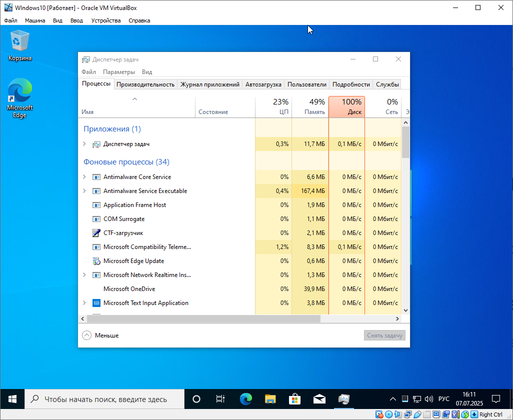The width and height of the screenshot is (513, 420).
Task: Click horizontal scrollbar right arrow
Action: (x=397, y=318)
